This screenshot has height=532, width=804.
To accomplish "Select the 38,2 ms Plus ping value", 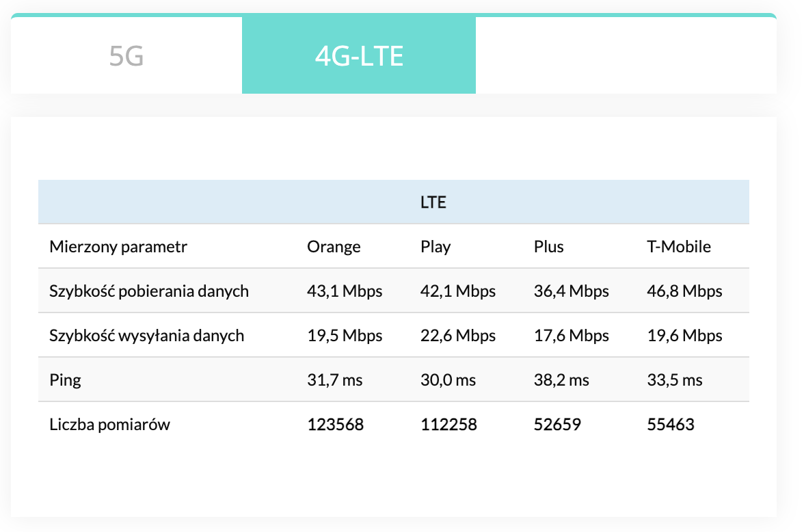I will click(x=561, y=380).
